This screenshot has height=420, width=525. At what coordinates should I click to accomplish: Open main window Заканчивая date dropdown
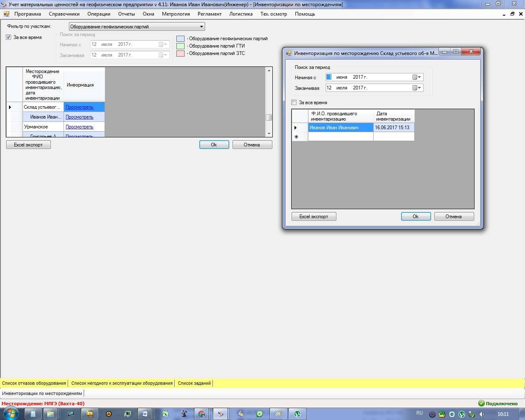163,55
